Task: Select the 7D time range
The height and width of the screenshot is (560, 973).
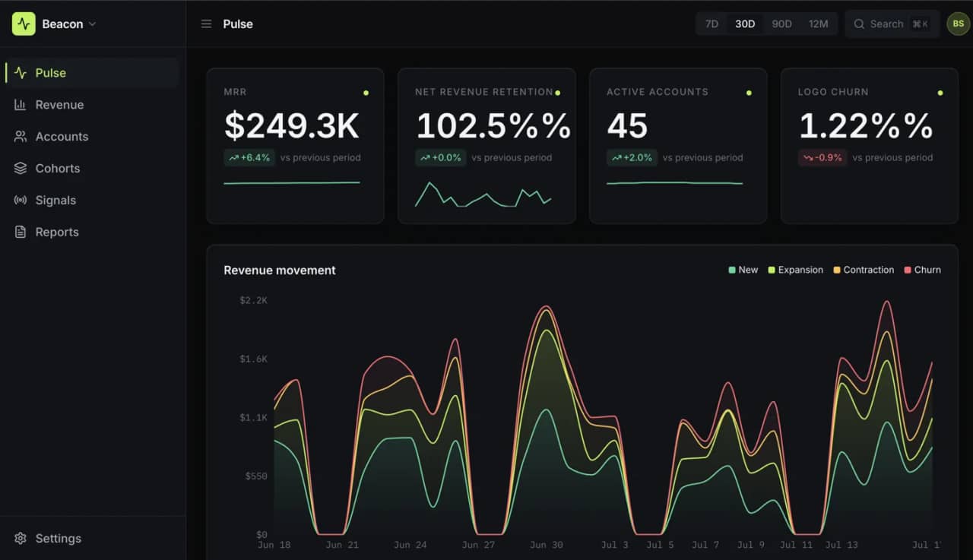Action: point(712,24)
